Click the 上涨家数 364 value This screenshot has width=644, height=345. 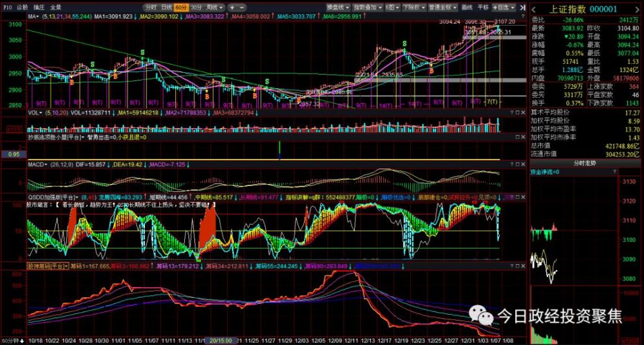pyautogui.click(x=633, y=87)
